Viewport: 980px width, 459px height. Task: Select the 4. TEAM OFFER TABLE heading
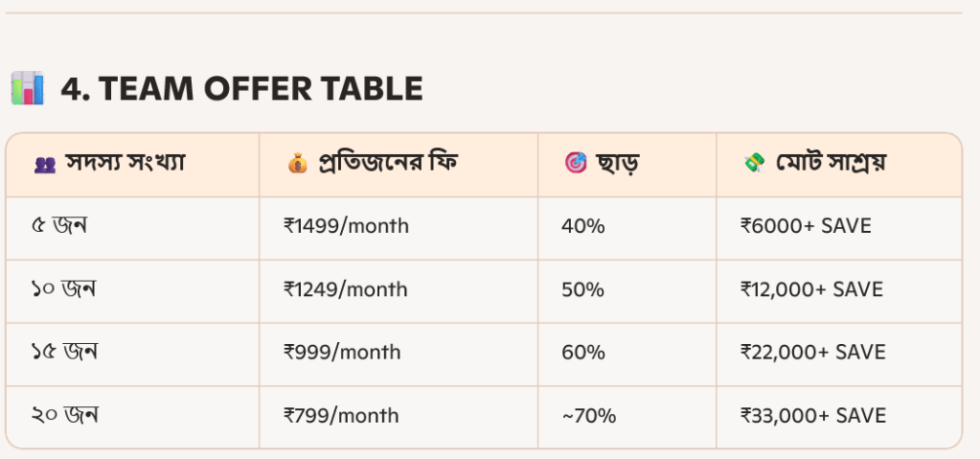click(x=241, y=88)
